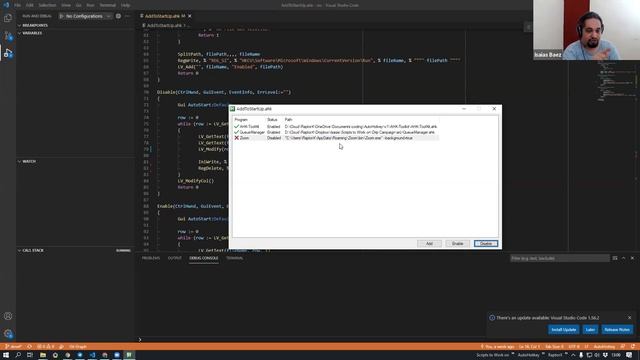Screen dimensions: 640x360
Task: Click AutoHotkey language mode in status bar
Action: coord(604,347)
